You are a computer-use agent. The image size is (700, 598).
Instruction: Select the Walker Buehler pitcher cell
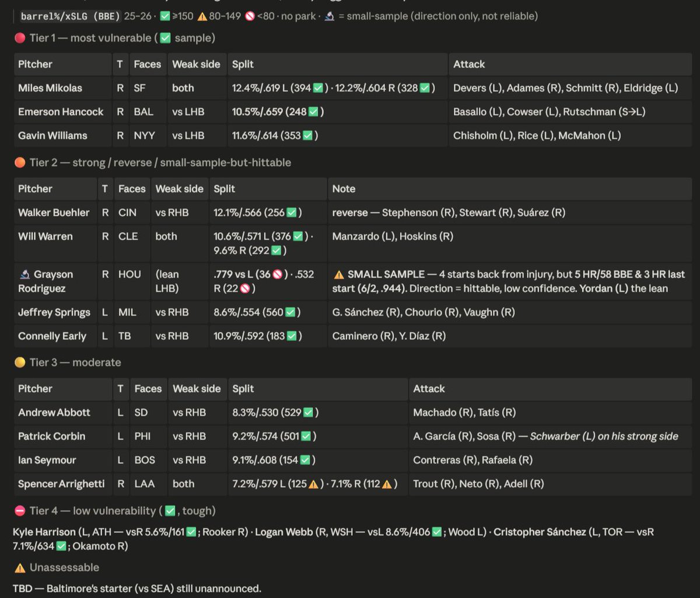tap(55, 213)
